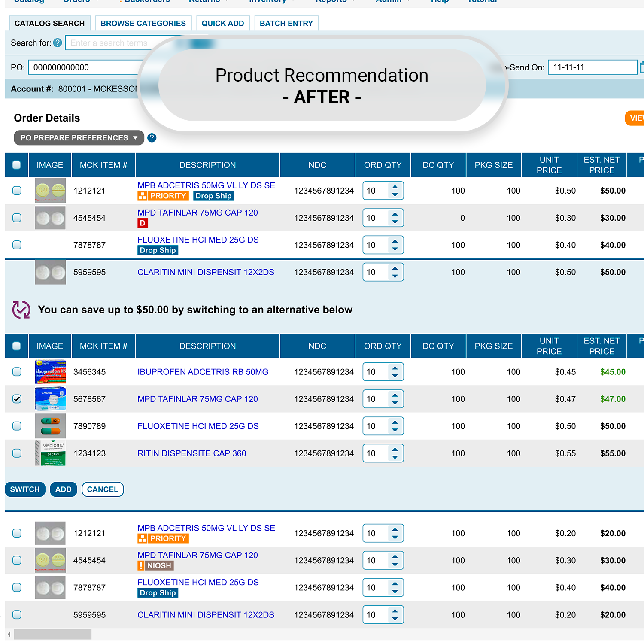Click the horizontal scrollbar thumb
This screenshot has width=644, height=644.
tap(52, 634)
